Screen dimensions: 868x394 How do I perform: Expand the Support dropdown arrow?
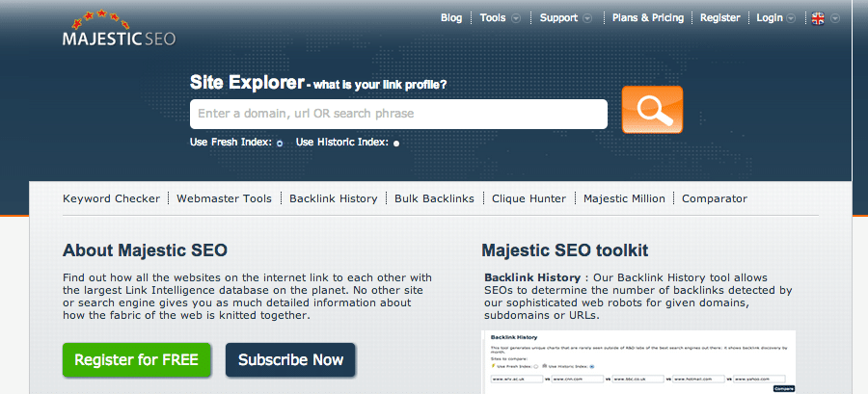pyautogui.click(x=587, y=18)
